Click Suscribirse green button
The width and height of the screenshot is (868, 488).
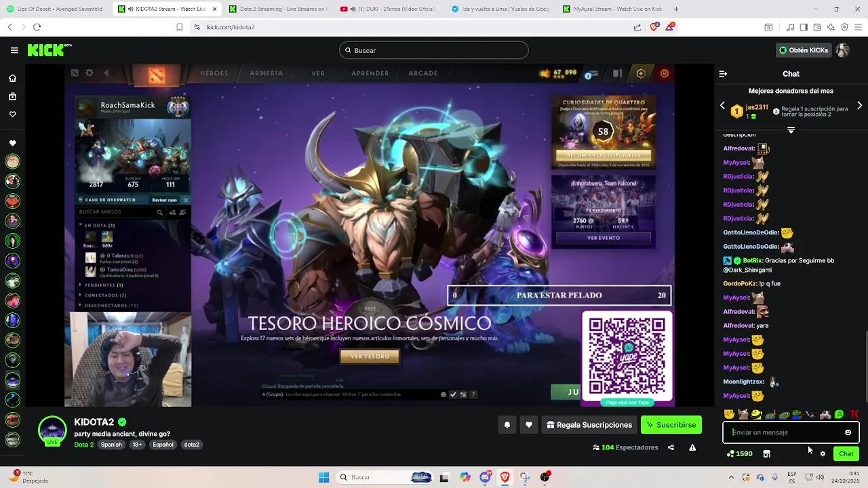click(x=671, y=425)
